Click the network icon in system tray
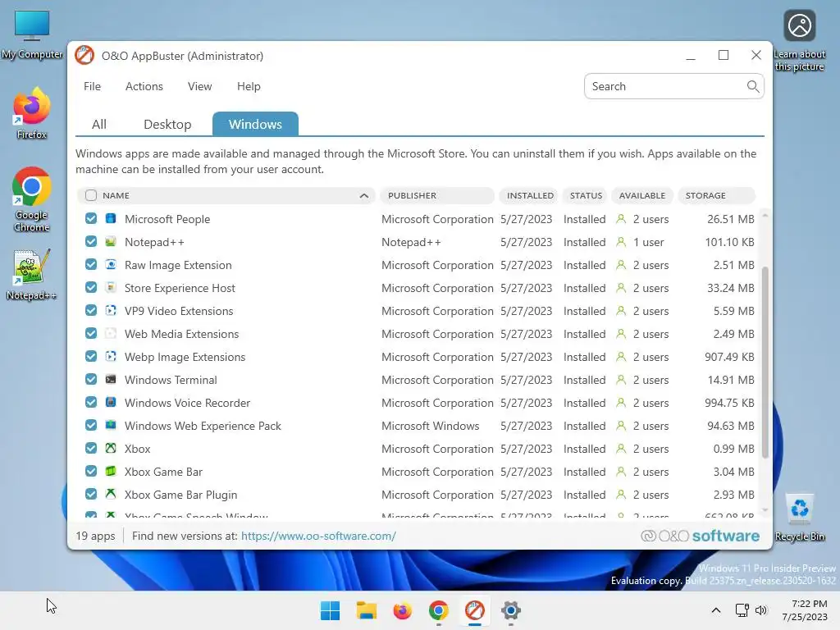The image size is (840, 630). coord(742,610)
